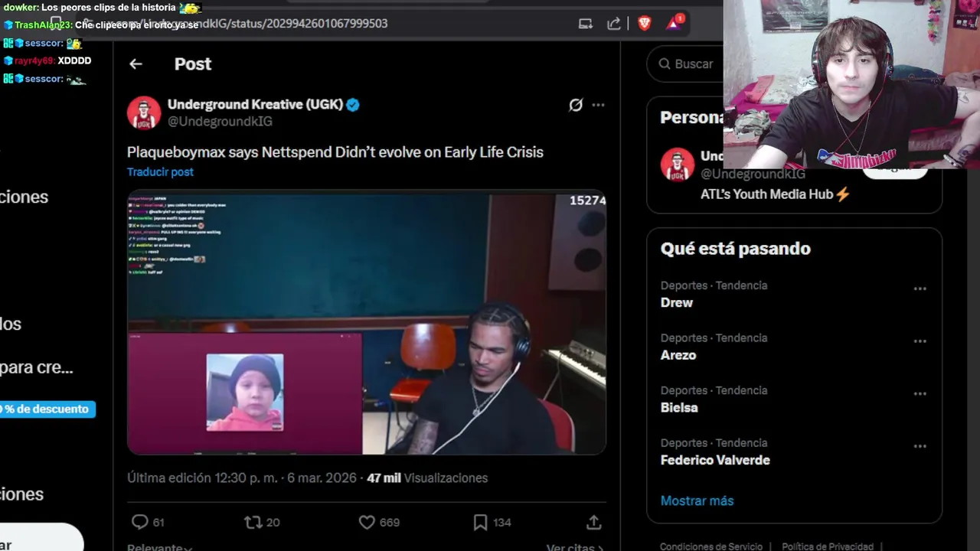The image size is (980, 551).
Task: Open Condiciones de Servicio footer link
Action: click(x=711, y=546)
